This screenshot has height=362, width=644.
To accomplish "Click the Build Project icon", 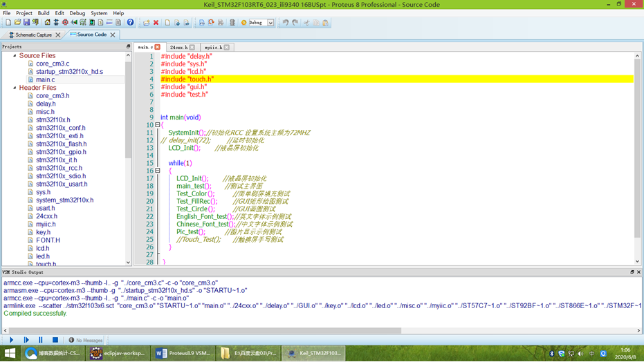I will pyautogui.click(x=202, y=23).
